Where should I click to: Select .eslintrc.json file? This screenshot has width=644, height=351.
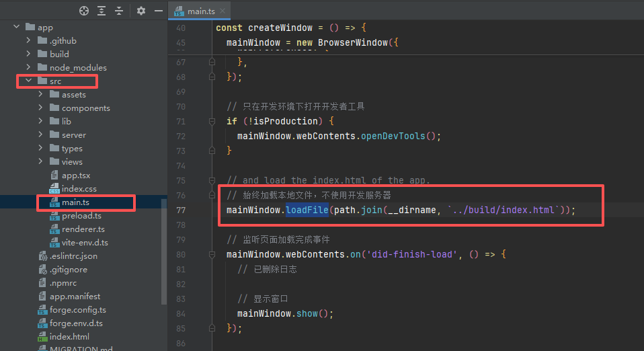click(x=73, y=256)
